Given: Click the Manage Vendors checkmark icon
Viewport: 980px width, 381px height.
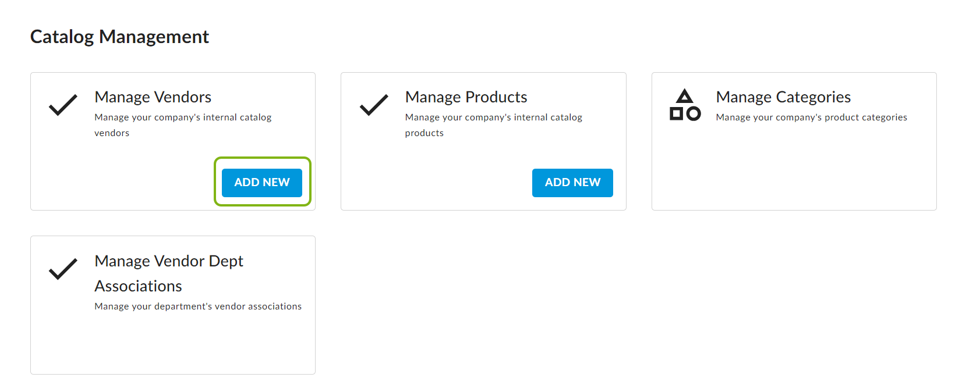Looking at the screenshot, I should (x=63, y=105).
